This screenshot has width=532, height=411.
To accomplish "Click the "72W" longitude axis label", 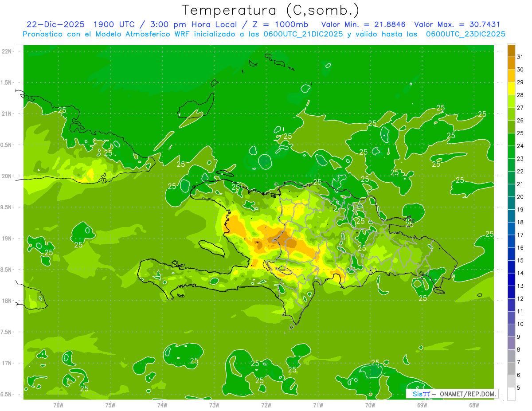I will 266,405.
